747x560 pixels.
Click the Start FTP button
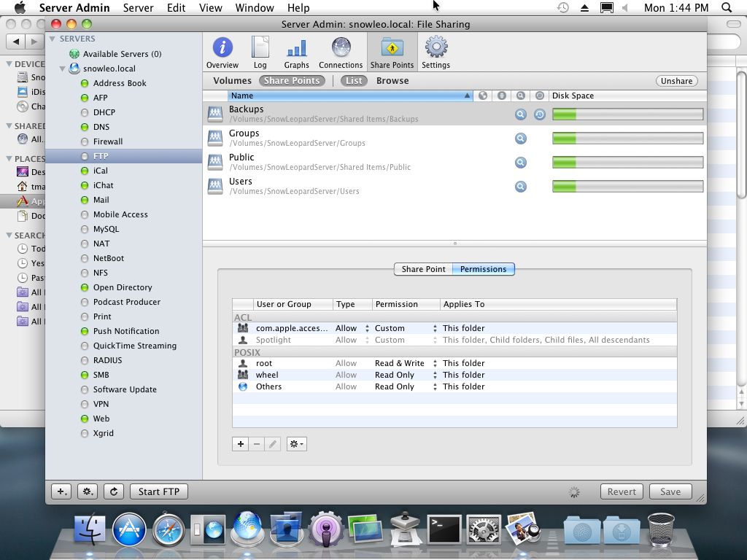point(158,491)
